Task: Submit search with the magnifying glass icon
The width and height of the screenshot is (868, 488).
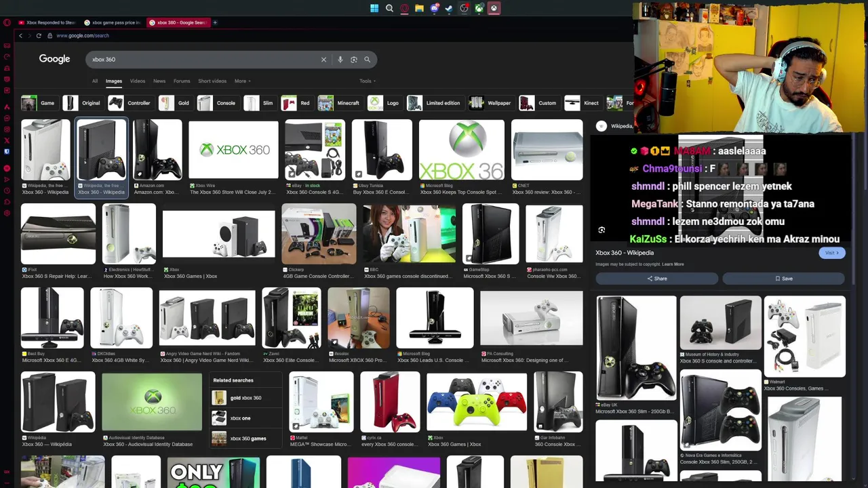Action: [x=367, y=60]
